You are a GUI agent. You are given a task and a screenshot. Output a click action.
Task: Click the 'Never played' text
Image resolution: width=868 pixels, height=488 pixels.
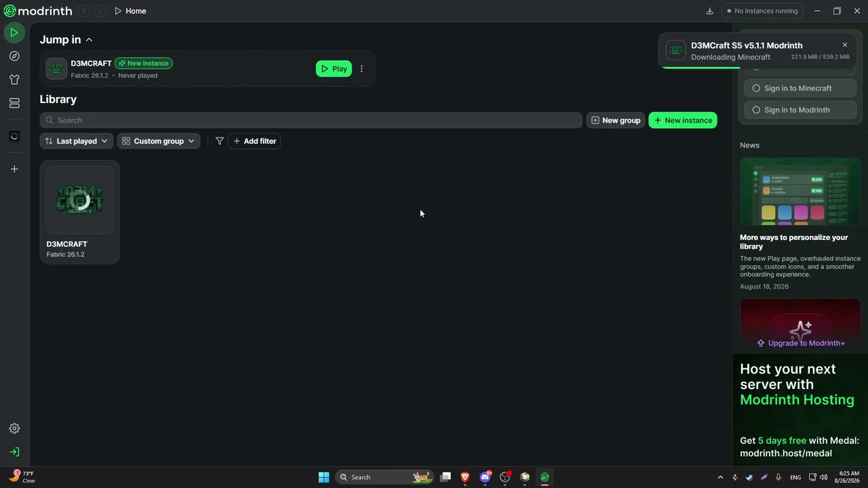click(x=138, y=76)
